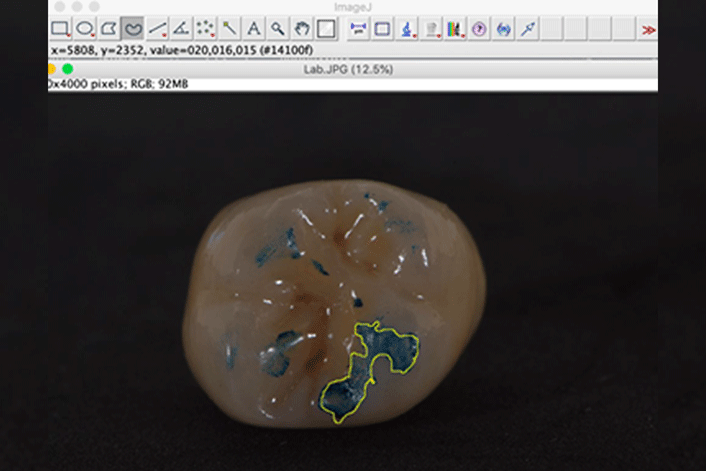Select the Text tool

click(254, 29)
